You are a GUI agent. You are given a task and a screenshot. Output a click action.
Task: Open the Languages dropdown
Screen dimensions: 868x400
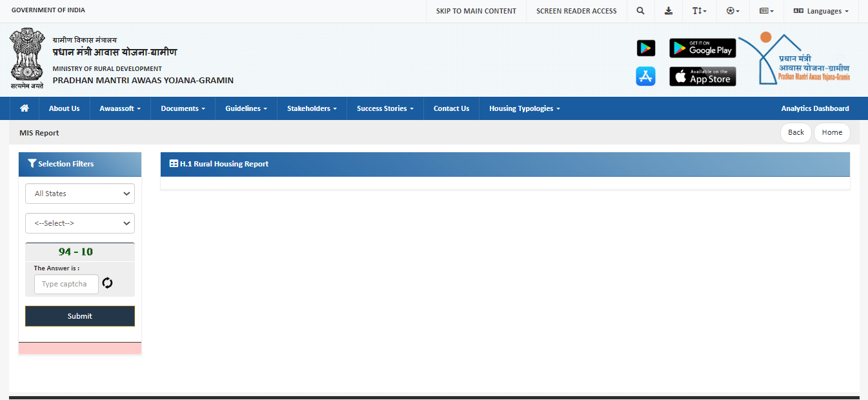pos(820,11)
